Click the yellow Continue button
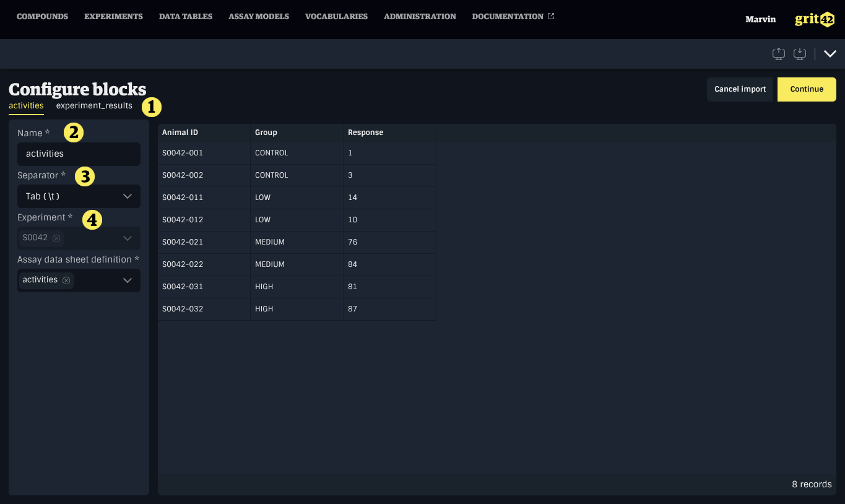This screenshot has height=504, width=845. [x=807, y=89]
